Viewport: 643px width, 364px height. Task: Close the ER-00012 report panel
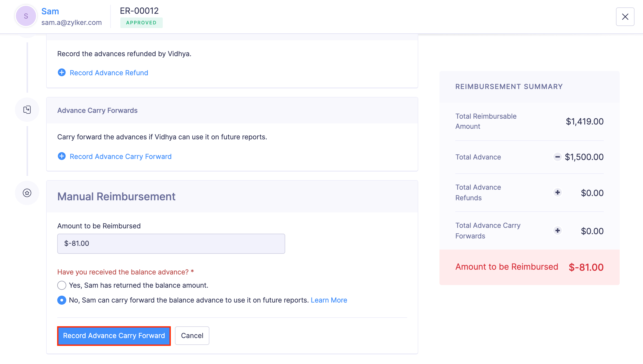[x=625, y=16]
